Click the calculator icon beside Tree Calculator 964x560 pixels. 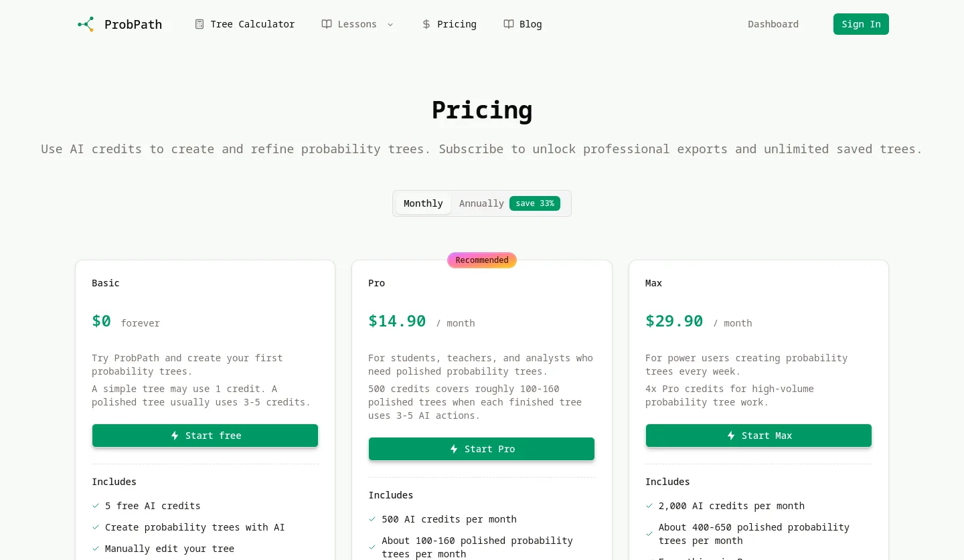199,24
